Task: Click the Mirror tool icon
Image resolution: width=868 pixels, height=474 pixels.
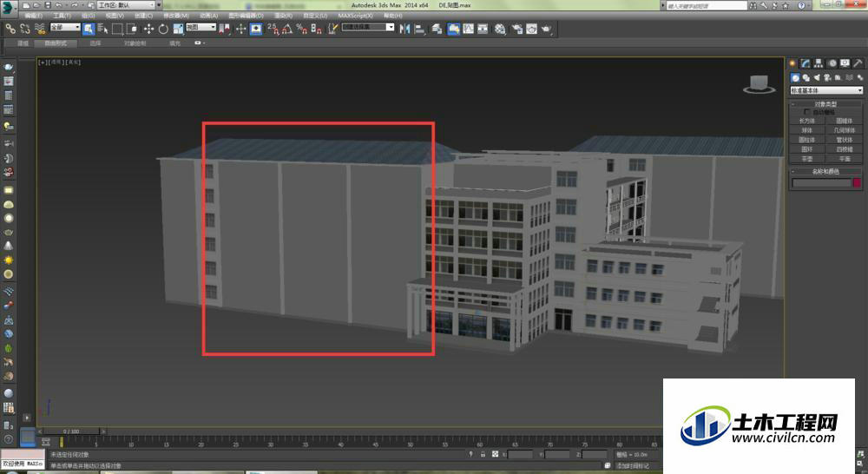Action: [x=405, y=29]
